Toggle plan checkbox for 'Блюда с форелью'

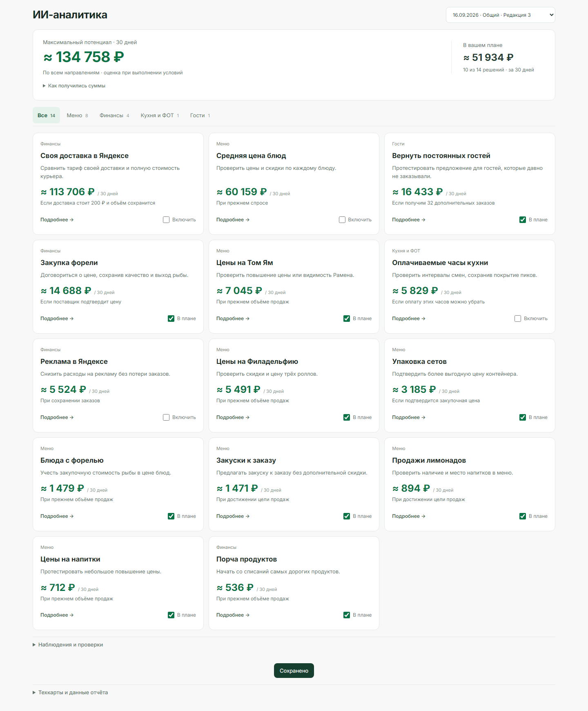(171, 516)
